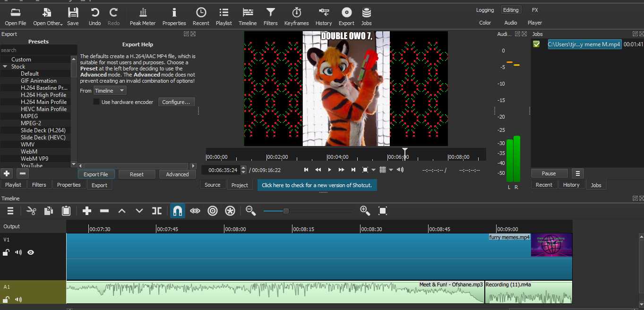Paste the clip into the timeline

click(x=66, y=211)
